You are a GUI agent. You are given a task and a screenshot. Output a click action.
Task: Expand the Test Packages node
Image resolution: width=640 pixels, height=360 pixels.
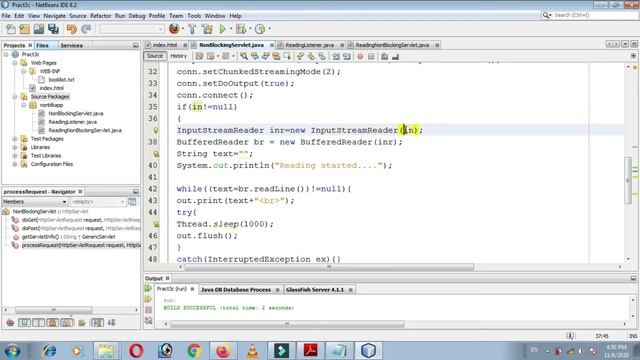(x=15, y=139)
